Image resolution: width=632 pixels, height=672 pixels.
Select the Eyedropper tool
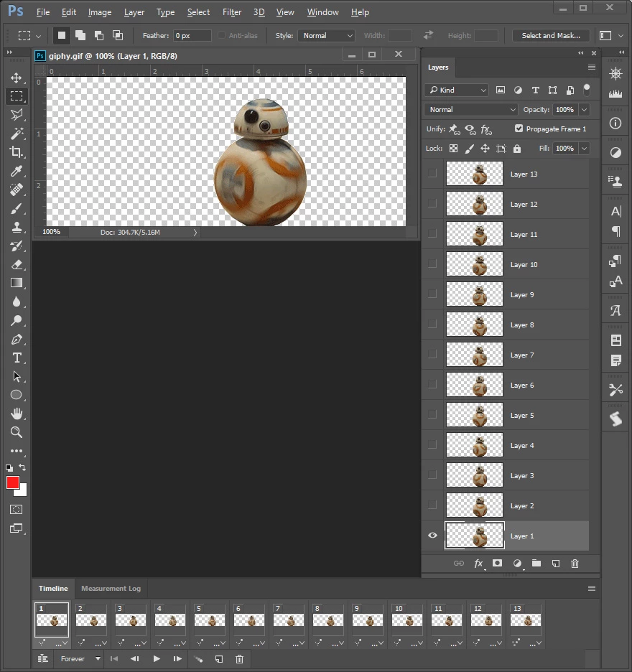pos(17,171)
